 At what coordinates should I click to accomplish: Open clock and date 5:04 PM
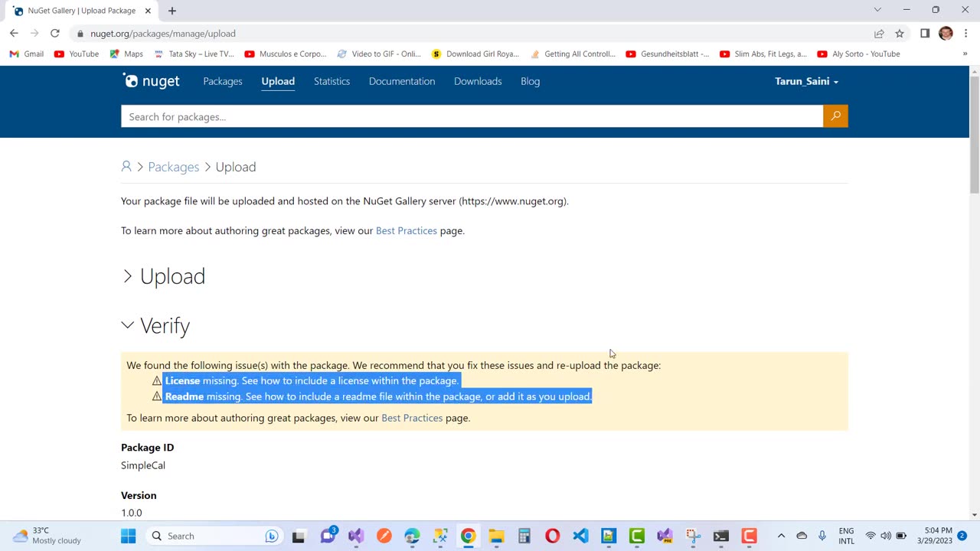935,536
